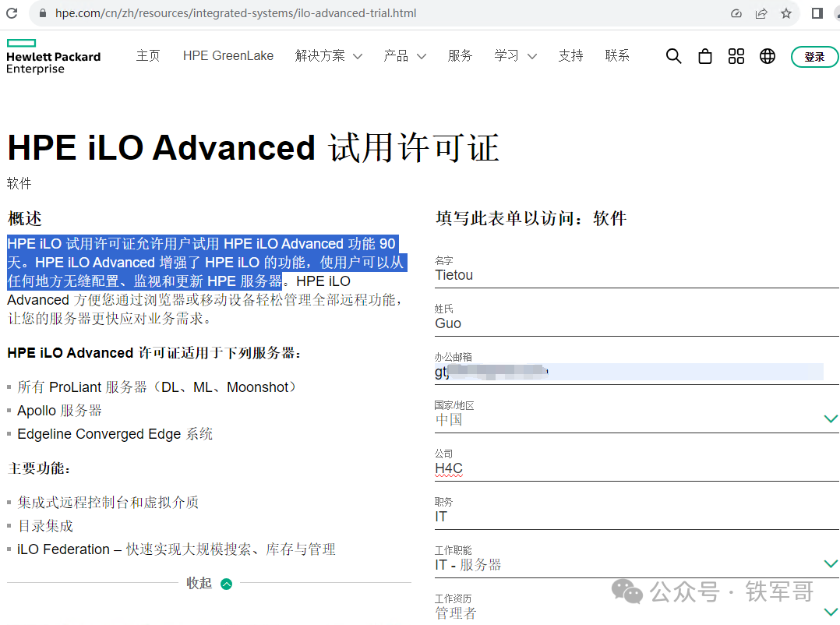The height and width of the screenshot is (625, 840).
Task: Open the 产品 dropdown menu
Action: click(404, 55)
